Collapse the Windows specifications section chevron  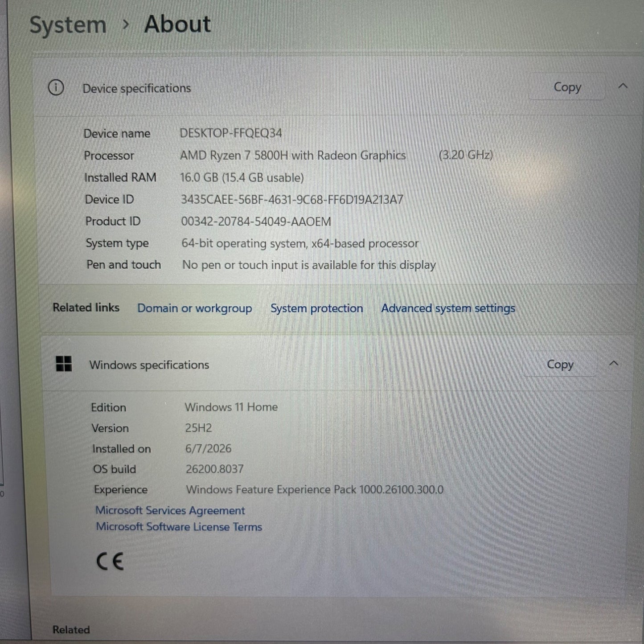pos(614,363)
